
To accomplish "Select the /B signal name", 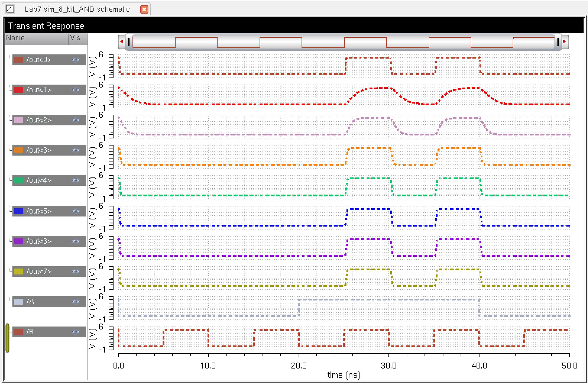I will [30, 332].
